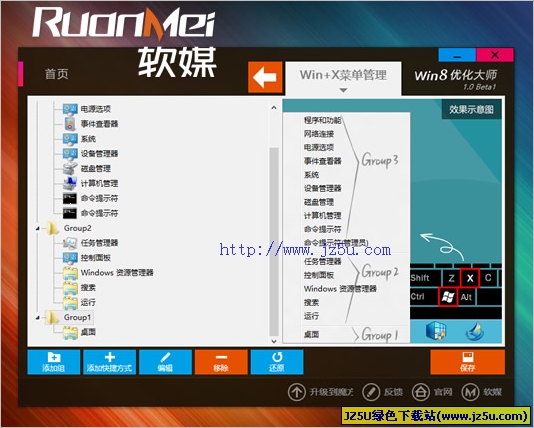Select the 控制面板 tree icon
Screen dimensions: 534x428
tap(70, 258)
